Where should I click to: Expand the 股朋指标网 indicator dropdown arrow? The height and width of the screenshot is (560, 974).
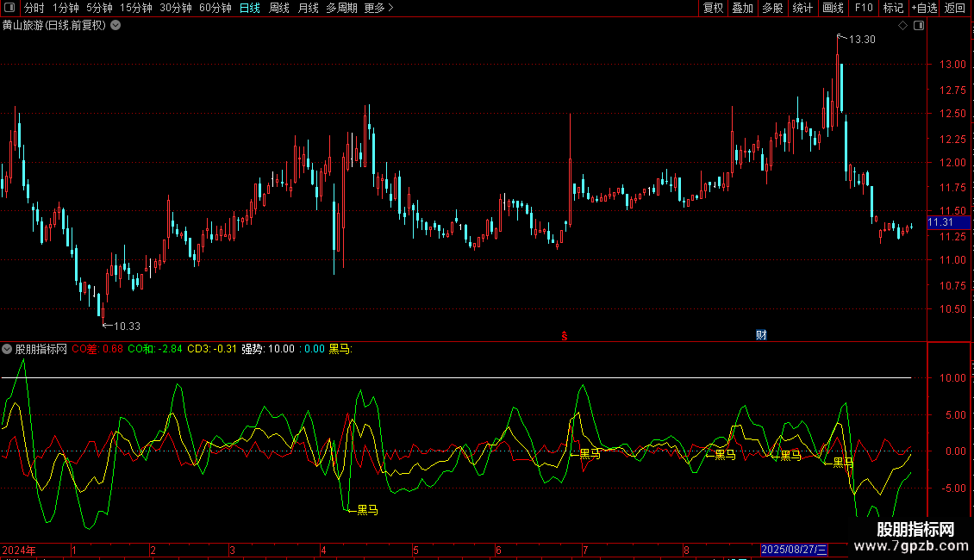click(8, 350)
